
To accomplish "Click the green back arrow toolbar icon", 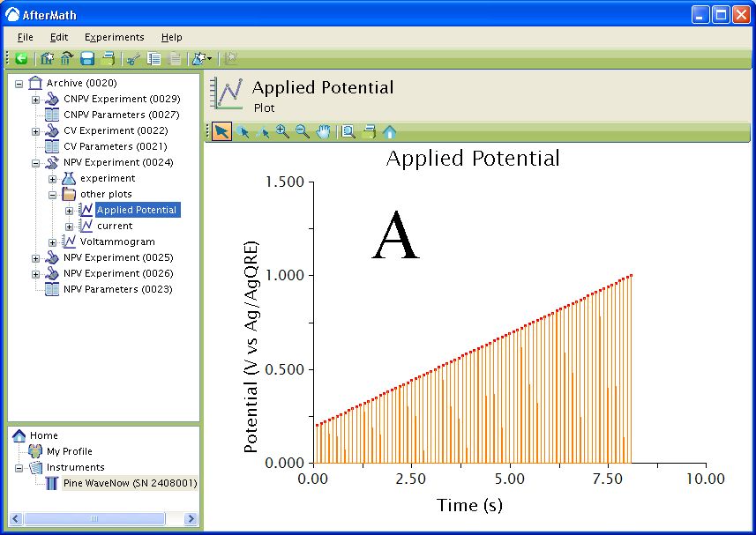I will click(x=21, y=59).
